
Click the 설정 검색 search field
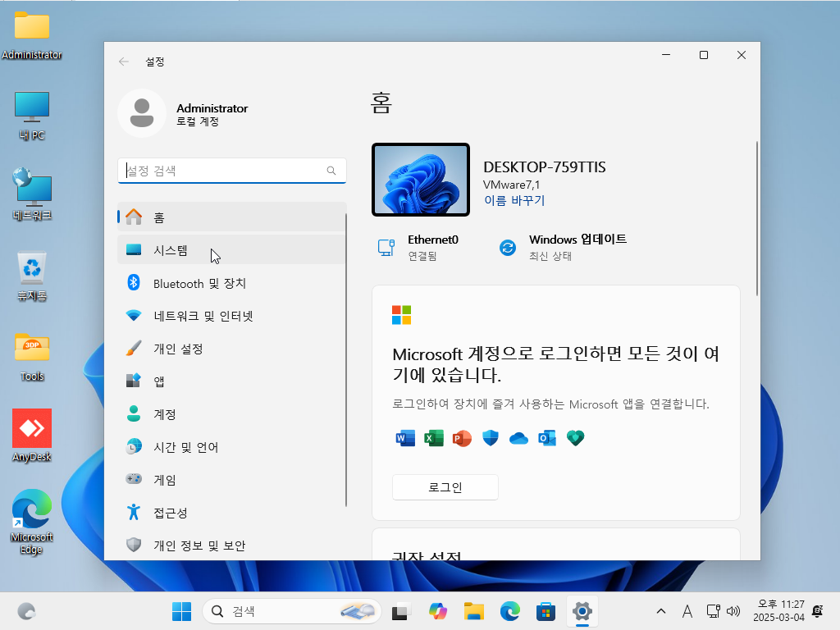(x=231, y=171)
